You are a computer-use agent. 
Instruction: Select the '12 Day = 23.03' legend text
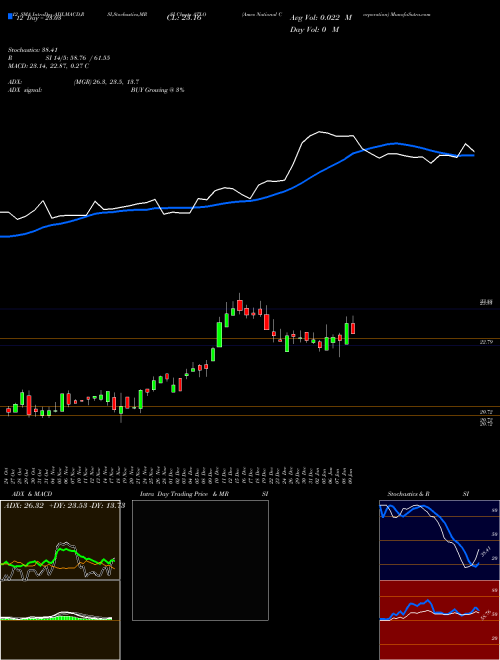point(38,18)
